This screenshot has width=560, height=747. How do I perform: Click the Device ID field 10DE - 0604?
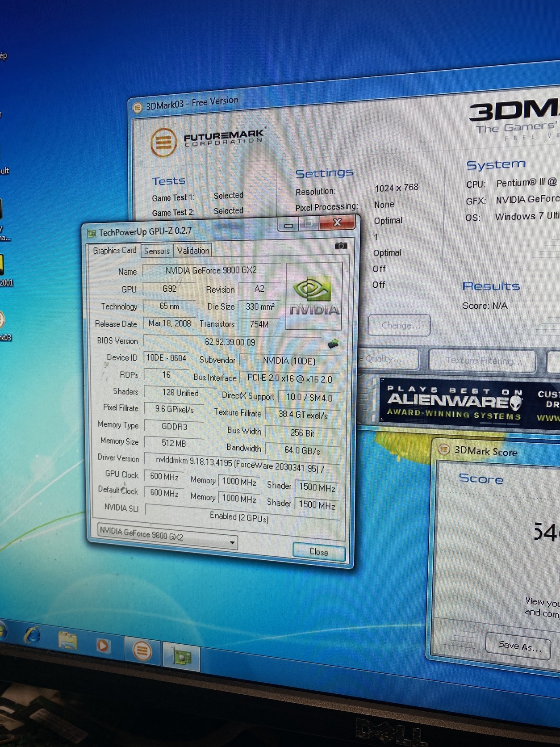pyautogui.click(x=166, y=358)
